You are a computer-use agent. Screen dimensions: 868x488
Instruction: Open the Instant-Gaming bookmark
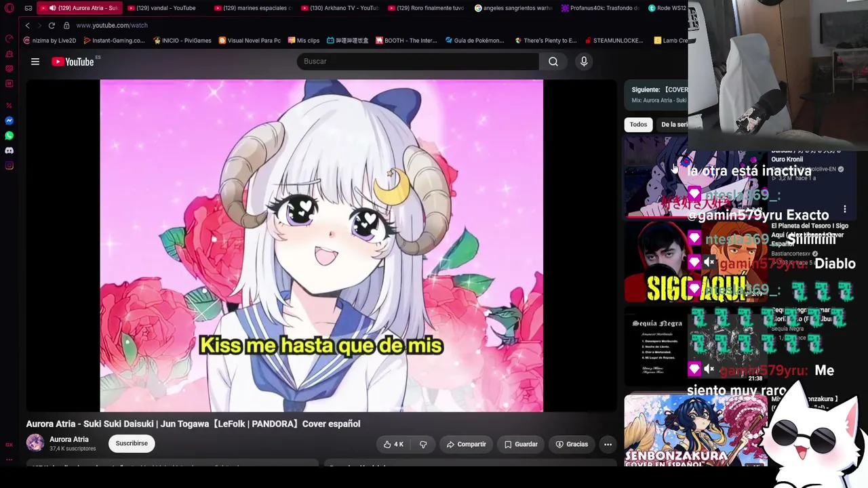(114, 41)
